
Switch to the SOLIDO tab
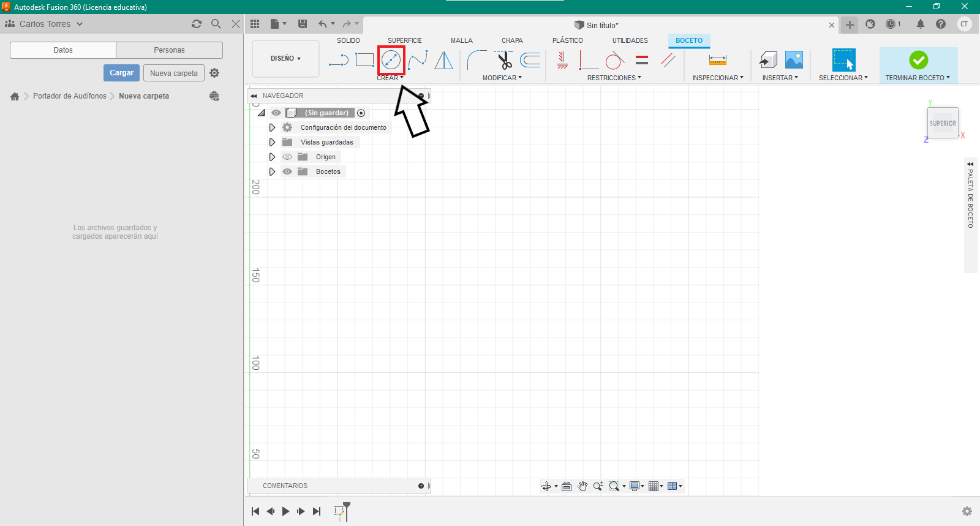coord(349,40)
